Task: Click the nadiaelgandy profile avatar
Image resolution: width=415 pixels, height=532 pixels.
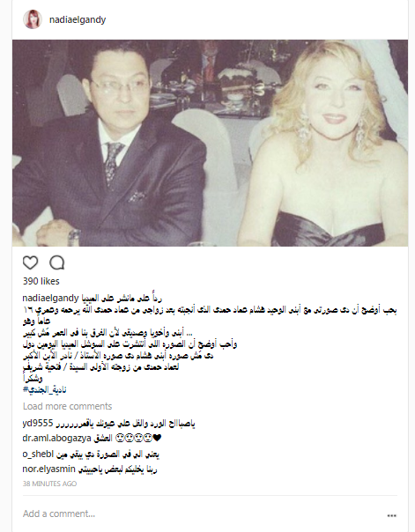Action: [x=33, y=19]
